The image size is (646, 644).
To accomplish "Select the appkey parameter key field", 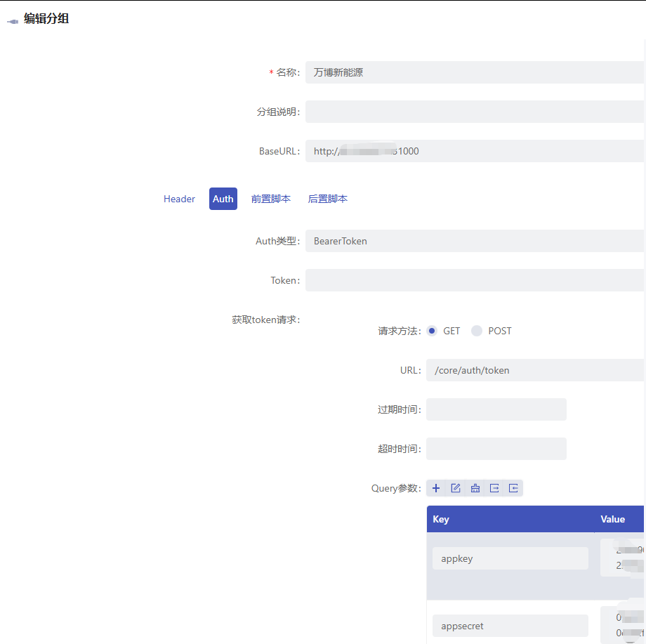I will coord(510,558).
